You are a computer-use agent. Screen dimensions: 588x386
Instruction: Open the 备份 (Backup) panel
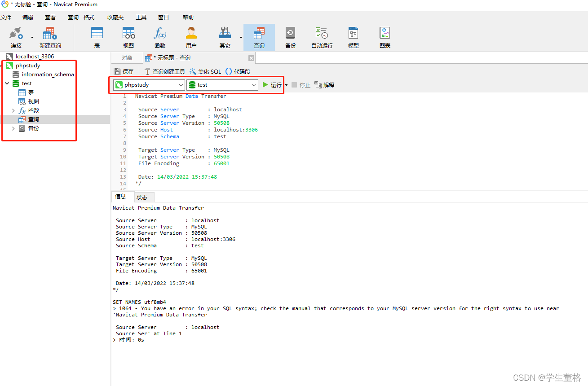point(290,37)
